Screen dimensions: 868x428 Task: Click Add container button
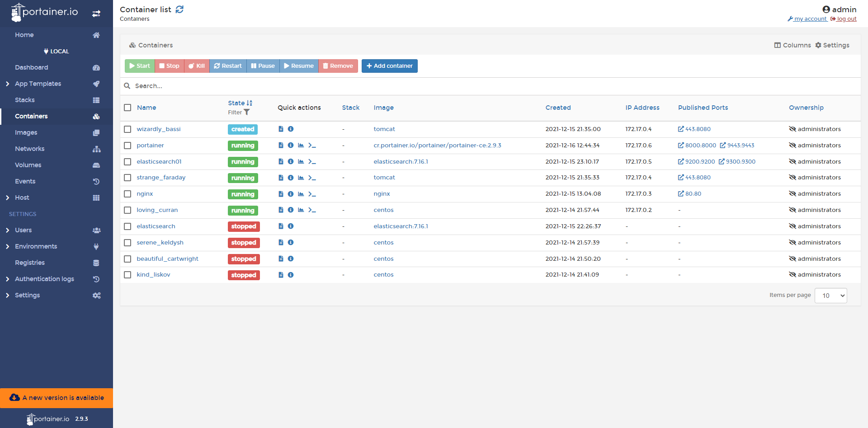tap(390, 66)
